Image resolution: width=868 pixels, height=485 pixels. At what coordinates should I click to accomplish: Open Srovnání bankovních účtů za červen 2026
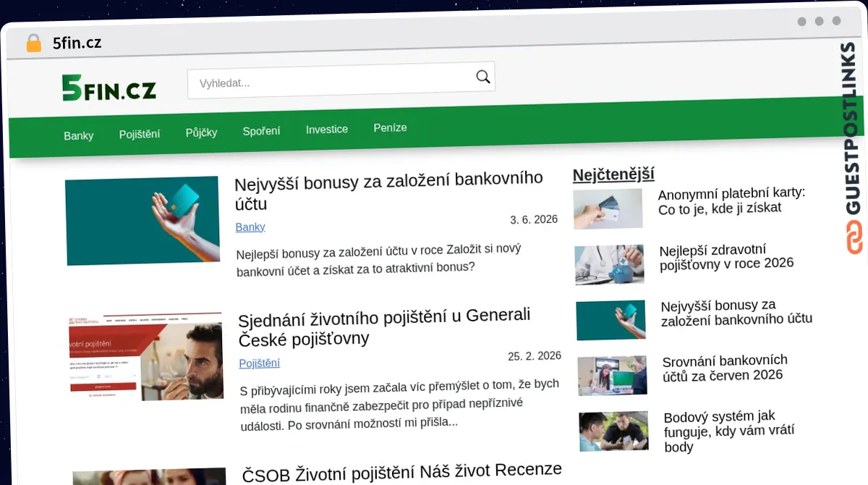725,367
